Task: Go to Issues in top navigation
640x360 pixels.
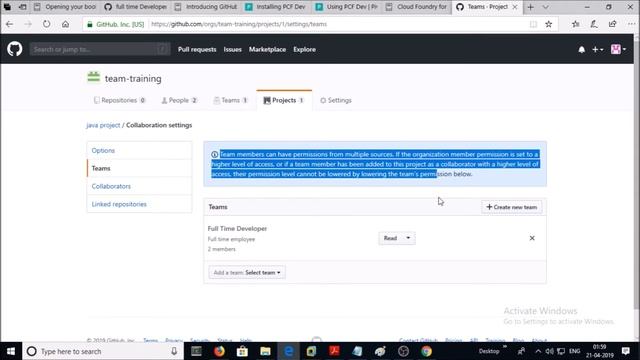Action: coord(232,49)
